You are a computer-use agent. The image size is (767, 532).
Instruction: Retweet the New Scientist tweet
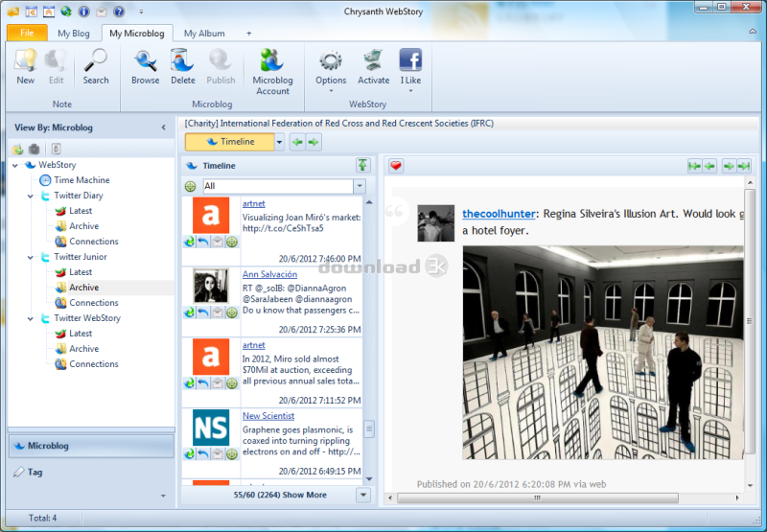click(x=189, y=453)
